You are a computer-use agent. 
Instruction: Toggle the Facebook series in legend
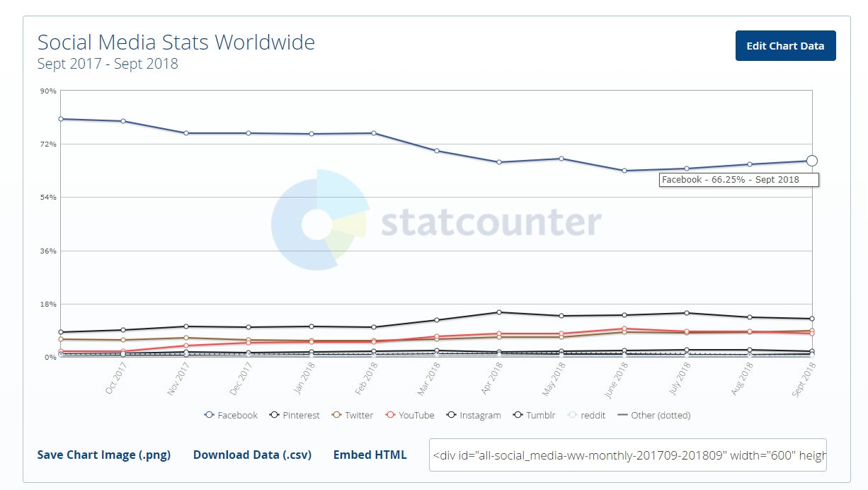(231, 415)
